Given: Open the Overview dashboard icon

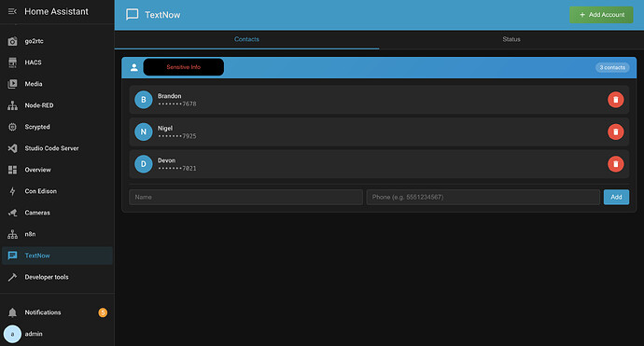Looking at the screenshot, I should 13,170.
